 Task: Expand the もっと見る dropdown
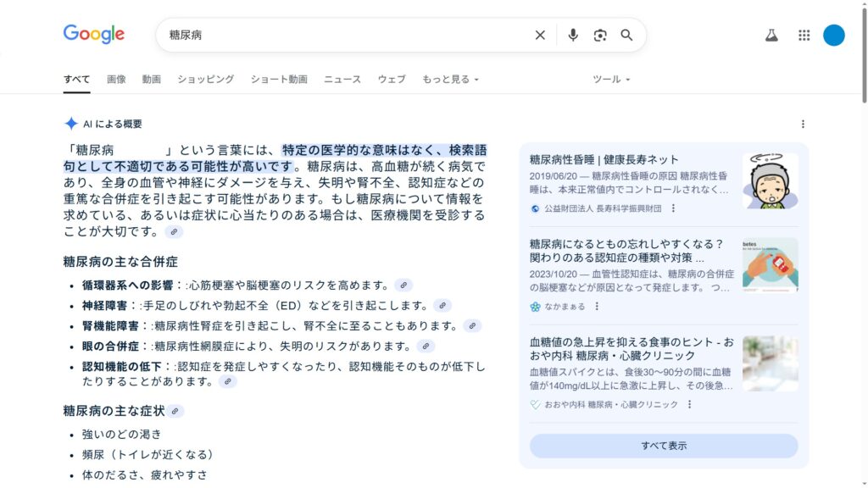[450, 80]
